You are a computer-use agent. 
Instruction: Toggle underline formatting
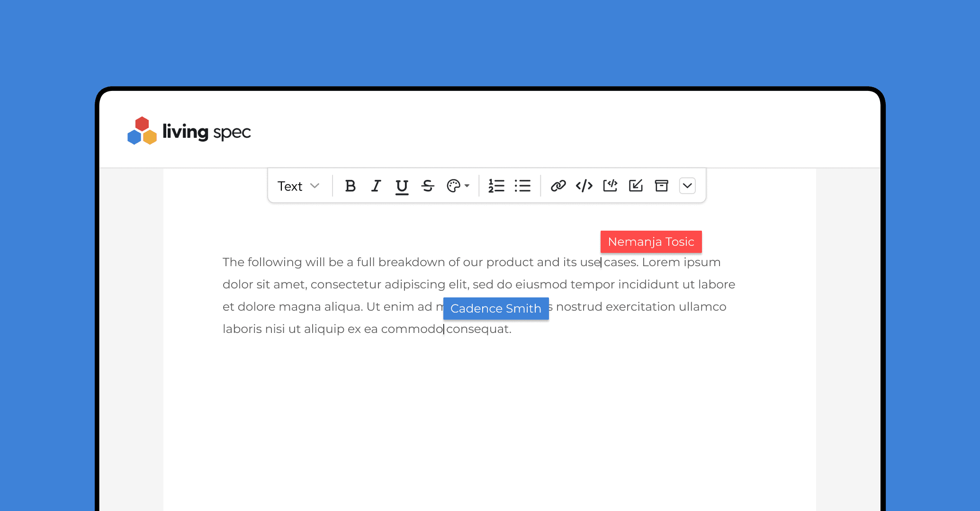[x=402, y=187]
